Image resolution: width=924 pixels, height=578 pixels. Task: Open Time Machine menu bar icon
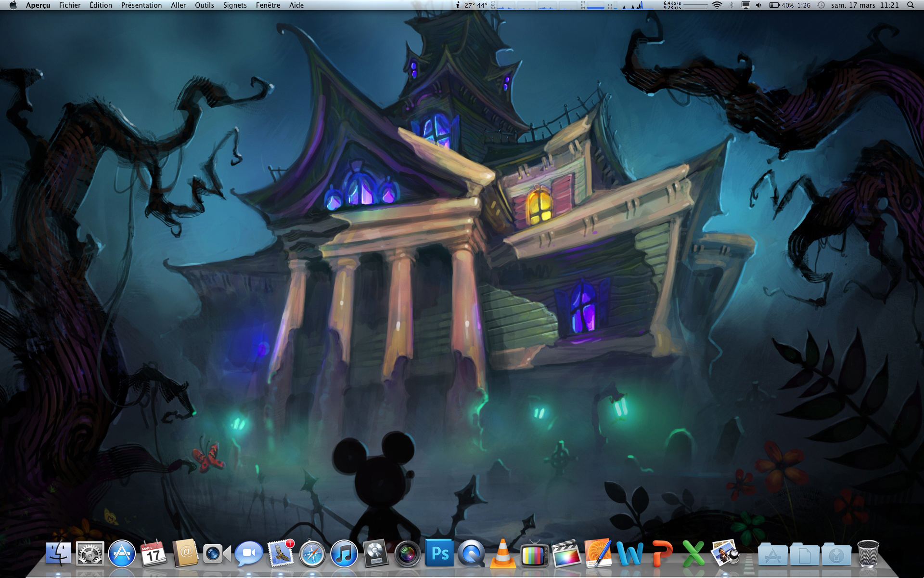[x=821, y=5]
